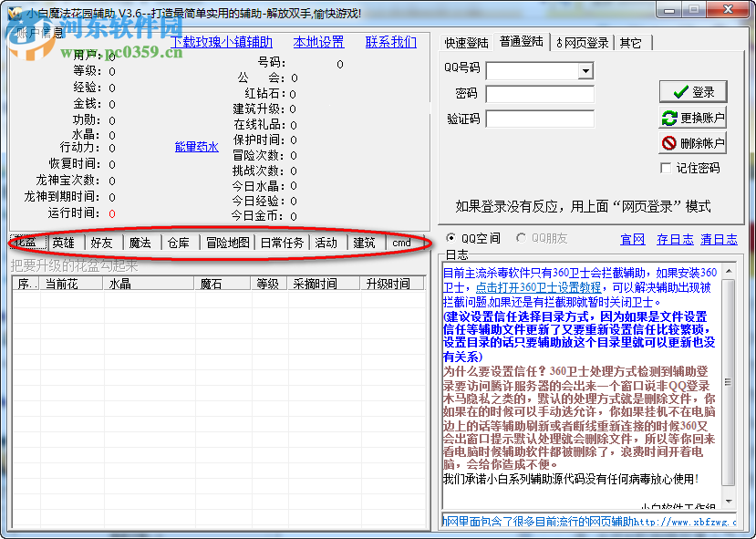Expand the QQ号码 dropdown arrow
This screenshot has height=539, width=756.
585,71
